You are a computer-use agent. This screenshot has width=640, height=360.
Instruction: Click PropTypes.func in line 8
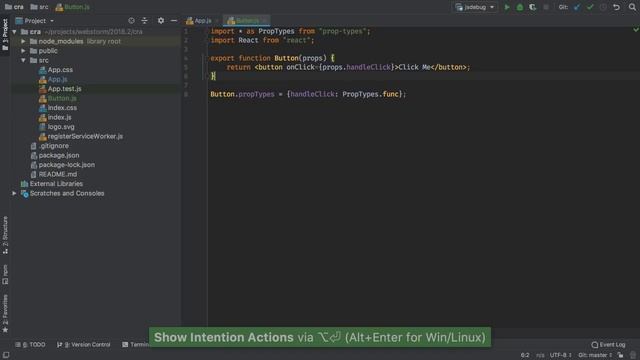[x=370, y=94]
